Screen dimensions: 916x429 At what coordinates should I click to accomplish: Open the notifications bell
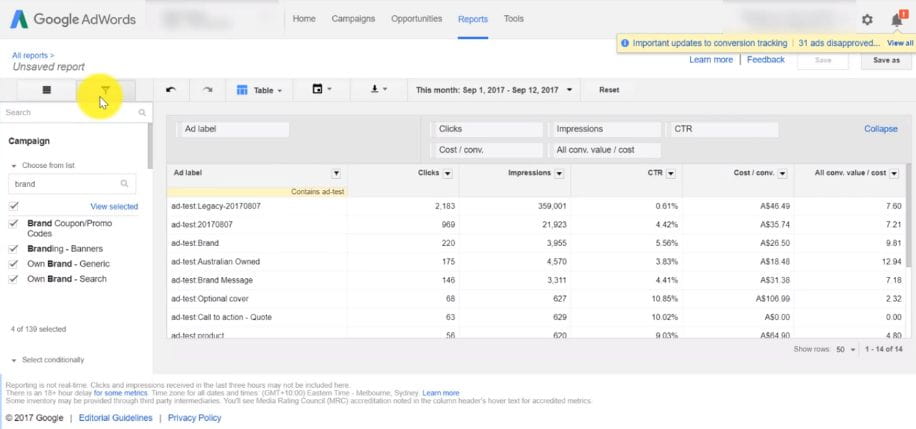(897, 20)
